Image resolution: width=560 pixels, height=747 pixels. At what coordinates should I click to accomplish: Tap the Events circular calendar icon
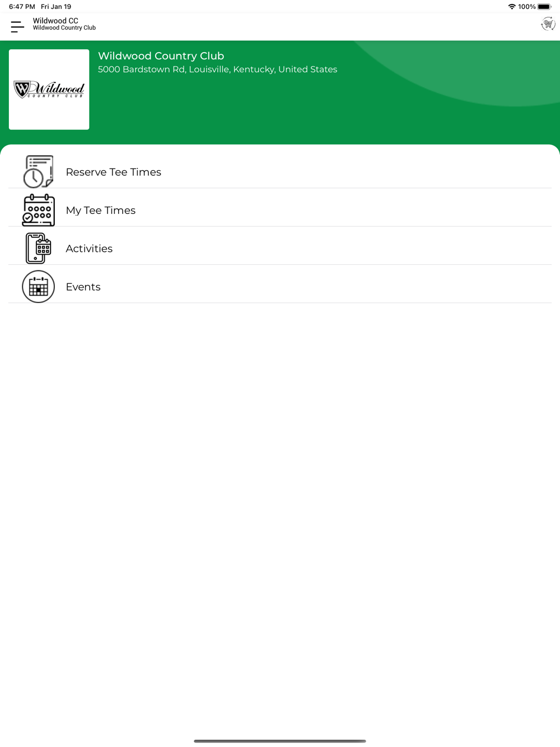[x=38, y=286]
